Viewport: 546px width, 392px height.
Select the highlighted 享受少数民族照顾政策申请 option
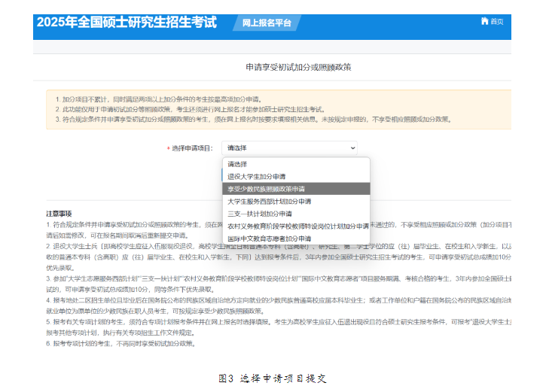pos(266,189)
